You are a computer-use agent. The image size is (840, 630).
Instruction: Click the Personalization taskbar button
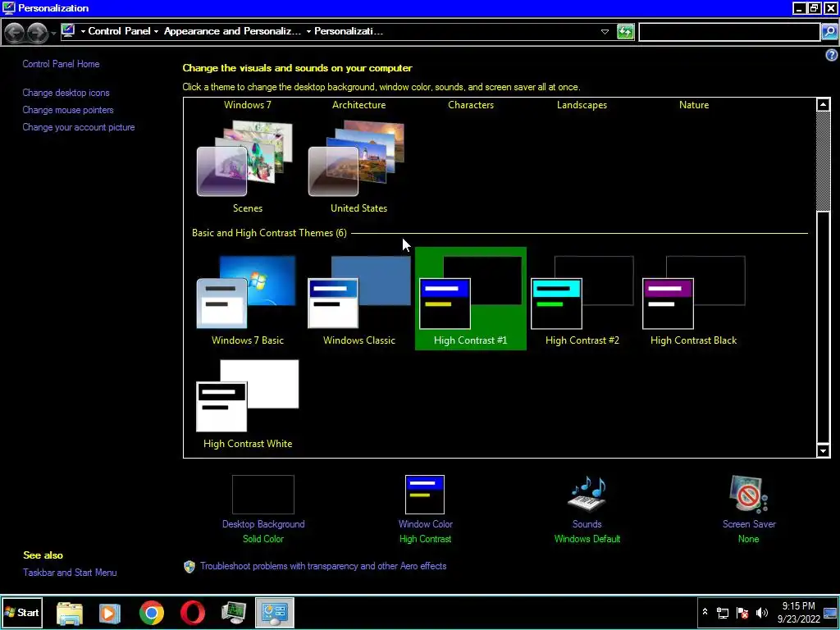coord(274,612)
